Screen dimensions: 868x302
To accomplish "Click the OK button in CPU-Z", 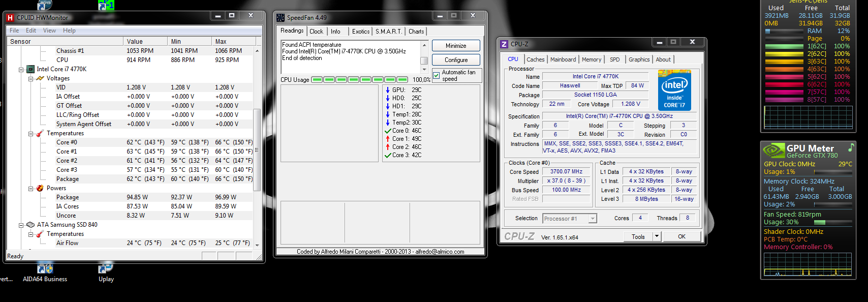I will (681, 236).
